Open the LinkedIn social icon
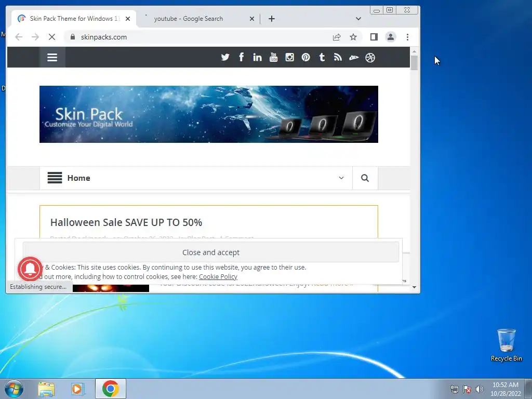The height and width of the screenshot is (399, 532). coord(257,57)
